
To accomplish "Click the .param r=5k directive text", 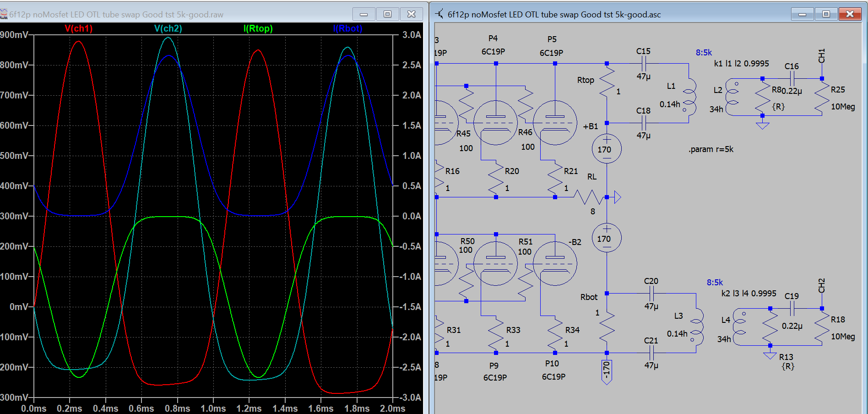I will 711,149.
